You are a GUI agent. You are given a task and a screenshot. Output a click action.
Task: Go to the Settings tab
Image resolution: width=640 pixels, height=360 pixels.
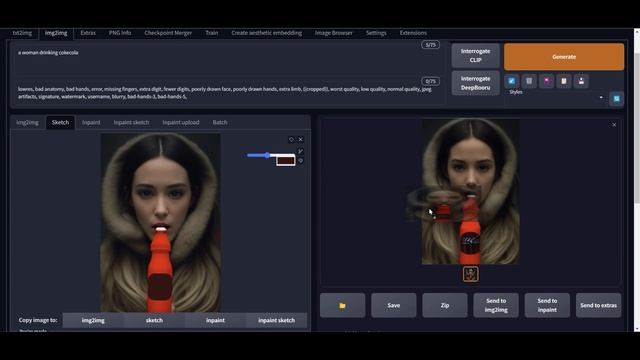tap(376, 33)
